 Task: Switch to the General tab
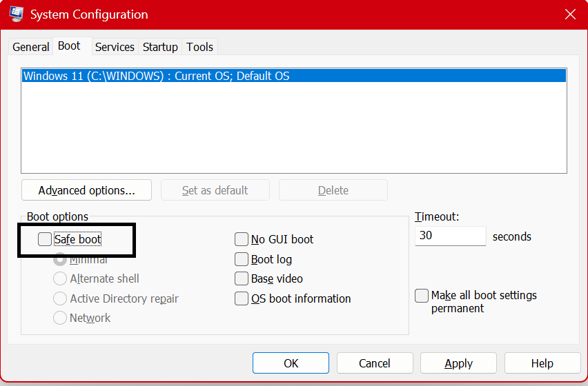point(31,47)
